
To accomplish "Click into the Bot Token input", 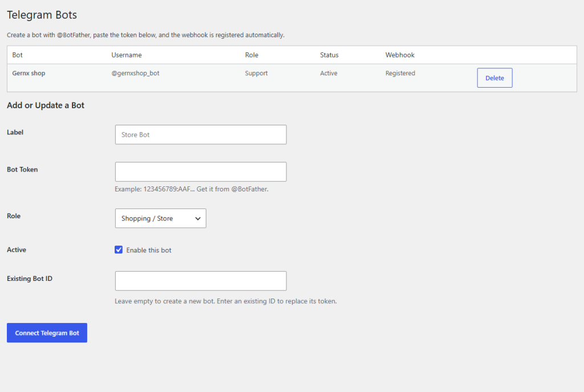I will click(x=201, y=172).
